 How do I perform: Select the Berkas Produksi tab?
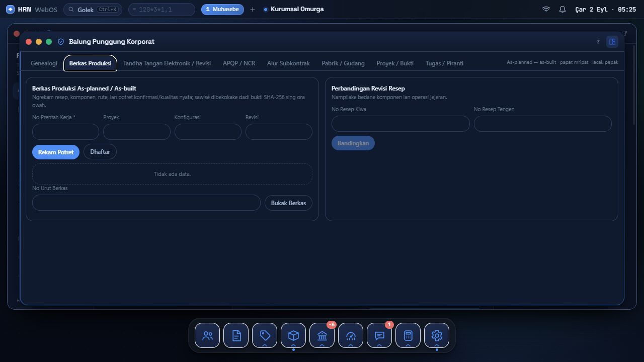(x=90, y=63)
